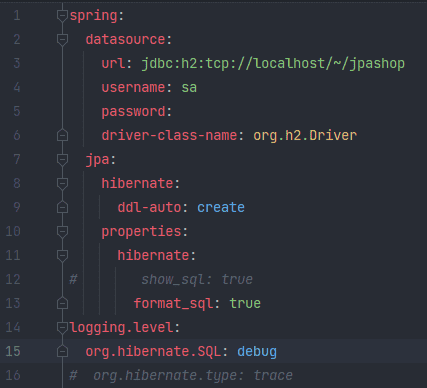The image size is (427, 388).
Task: Click 'hibernate' key on line 11
Action: [x=153, y=255]
